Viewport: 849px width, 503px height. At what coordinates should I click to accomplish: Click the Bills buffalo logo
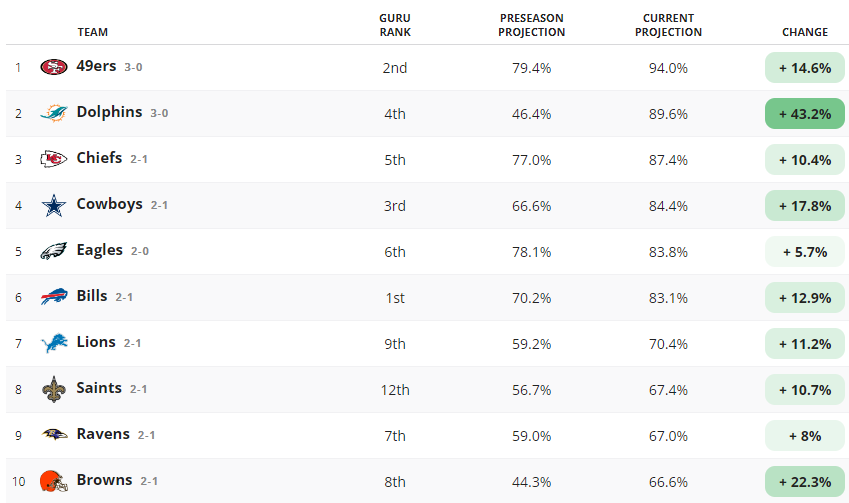point(54,297)
